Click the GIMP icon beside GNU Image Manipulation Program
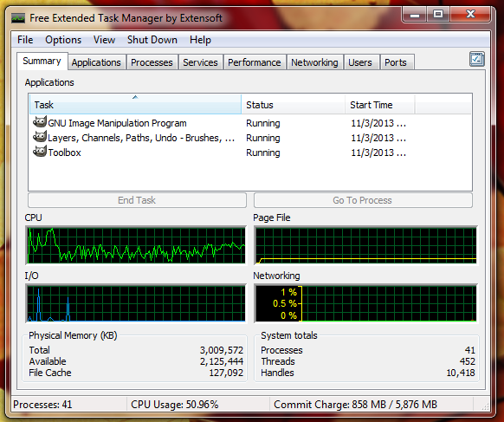Screen dimensions: 504x422 [x=40, y=122]
